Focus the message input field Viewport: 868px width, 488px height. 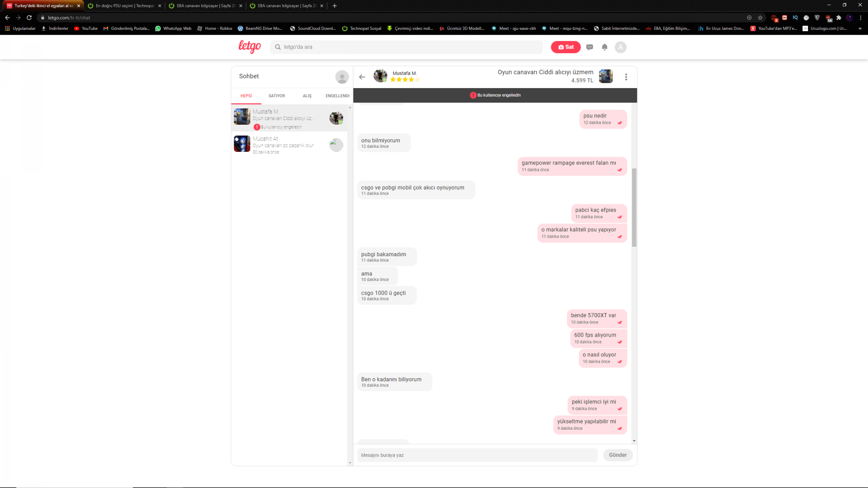[477, 455]
